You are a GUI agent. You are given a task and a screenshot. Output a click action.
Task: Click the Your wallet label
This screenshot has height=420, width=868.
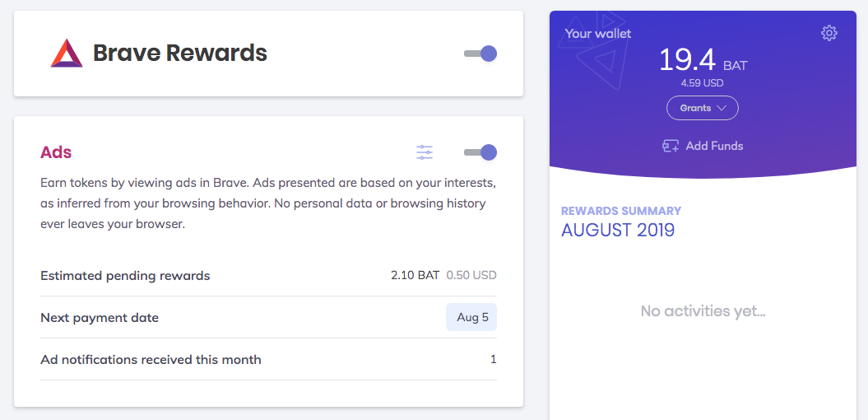(598, 34)
